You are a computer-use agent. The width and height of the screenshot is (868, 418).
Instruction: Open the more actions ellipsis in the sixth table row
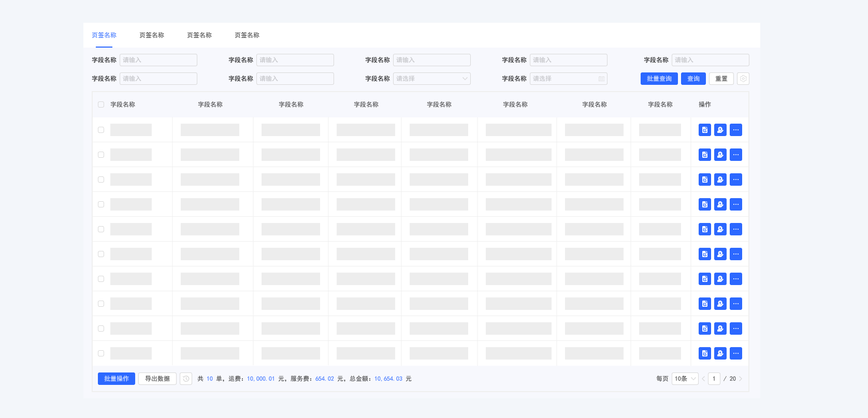tap(735, 254)
